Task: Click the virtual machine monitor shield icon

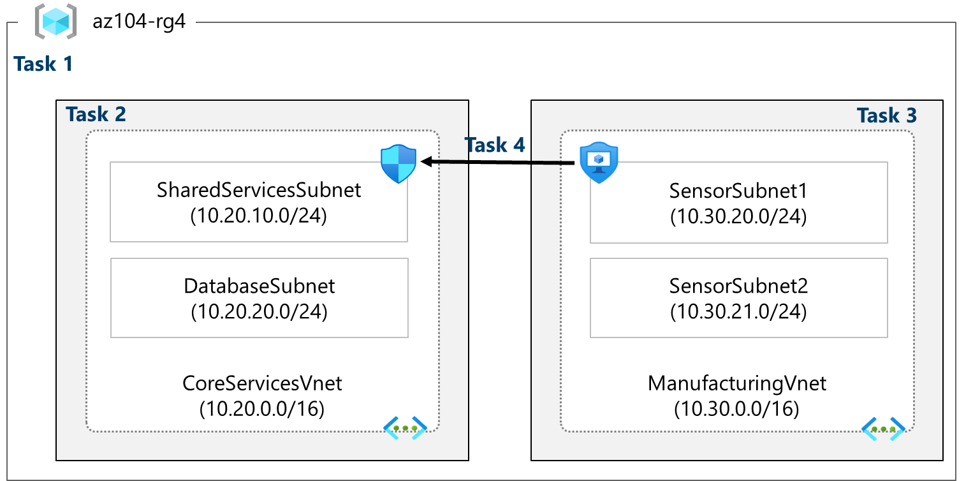Action: pos(599,163)
